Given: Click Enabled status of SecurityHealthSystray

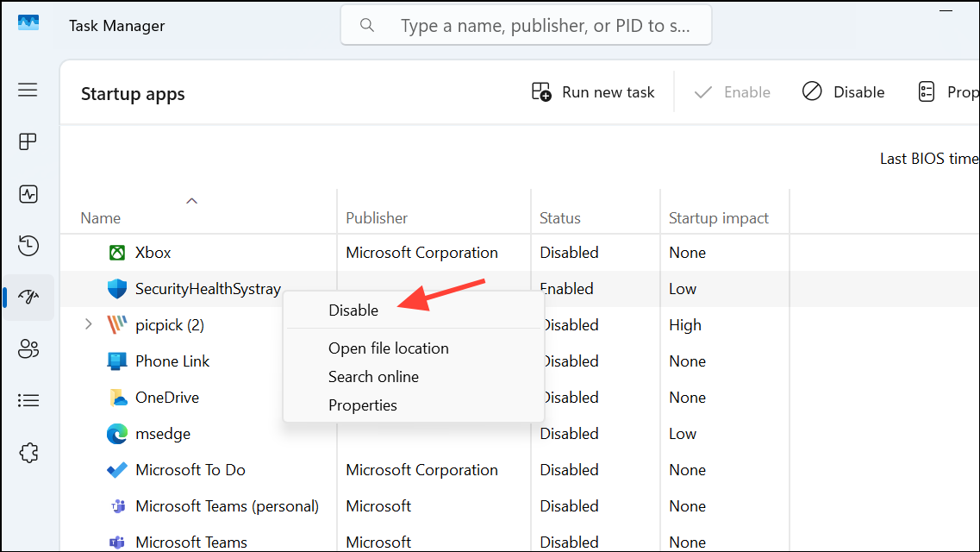Looking at the screenshot, I should (569, 289).
